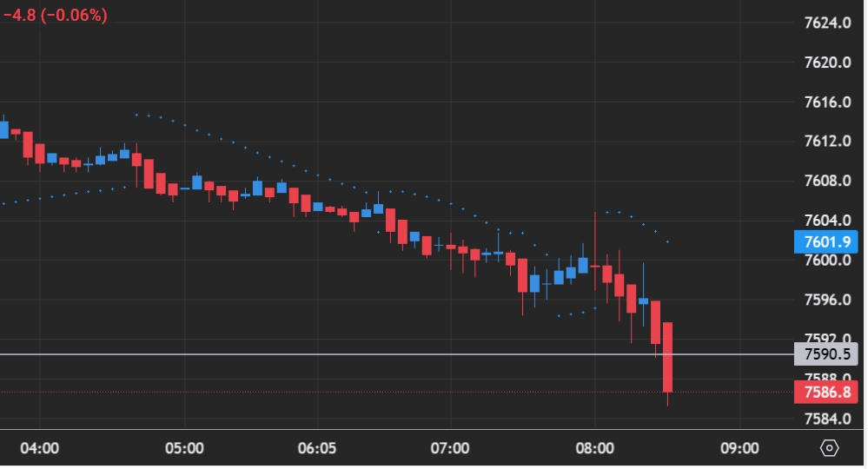Click the 06:05 time axis label
This screenshot has width=868, height=469.
316,448
